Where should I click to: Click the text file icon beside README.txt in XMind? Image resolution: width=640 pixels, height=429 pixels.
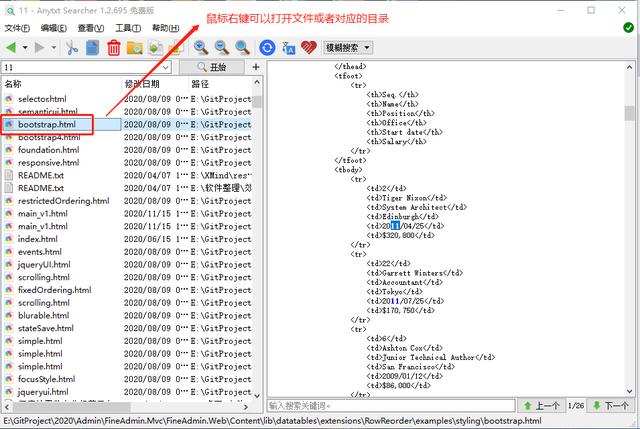tap(9, 175)
